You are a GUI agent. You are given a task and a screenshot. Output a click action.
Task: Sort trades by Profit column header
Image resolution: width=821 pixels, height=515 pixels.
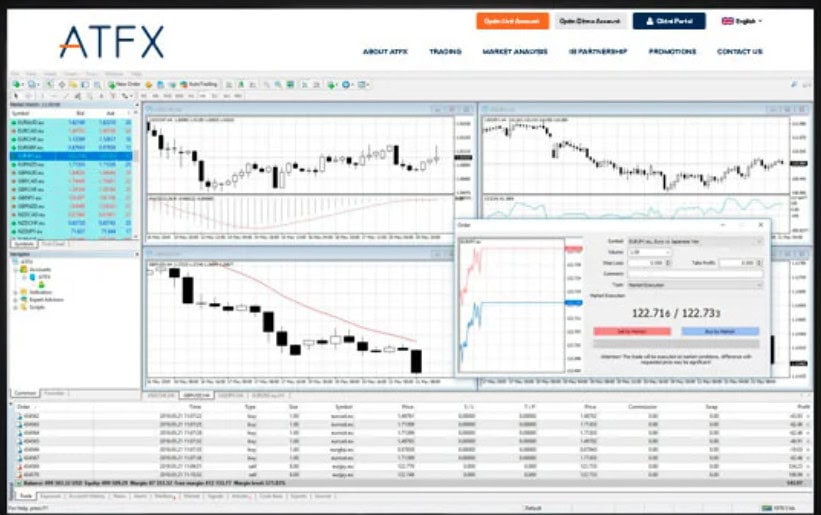point(803,407)
